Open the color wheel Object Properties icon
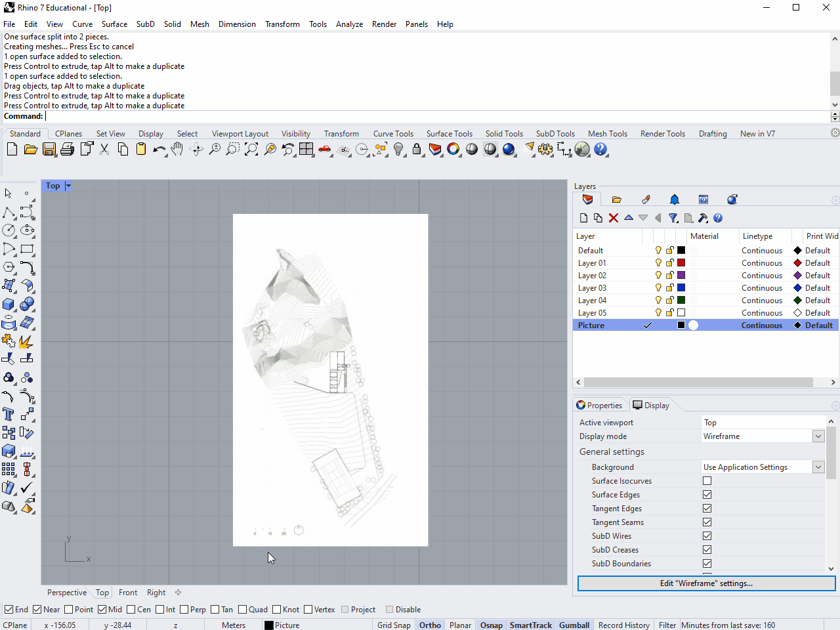Screen dimensions: 840x630 pyautogui.click(x=453, y=150)
